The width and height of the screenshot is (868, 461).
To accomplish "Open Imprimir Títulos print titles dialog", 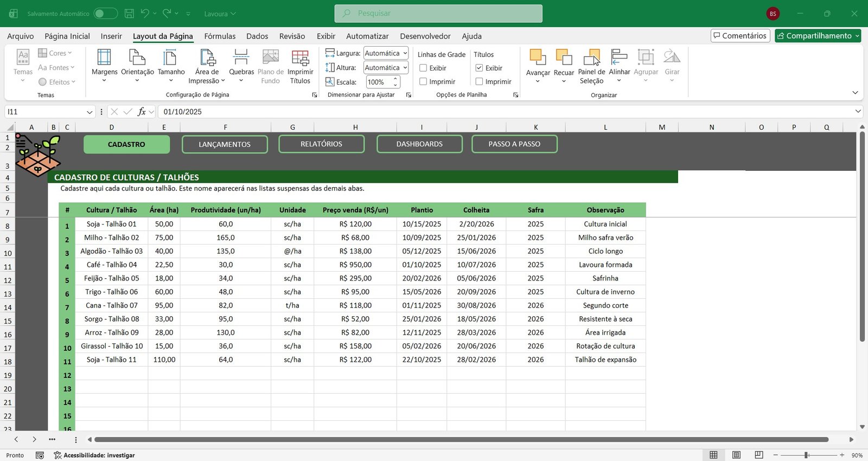I will pyautogui.click(x=300, y=66).
